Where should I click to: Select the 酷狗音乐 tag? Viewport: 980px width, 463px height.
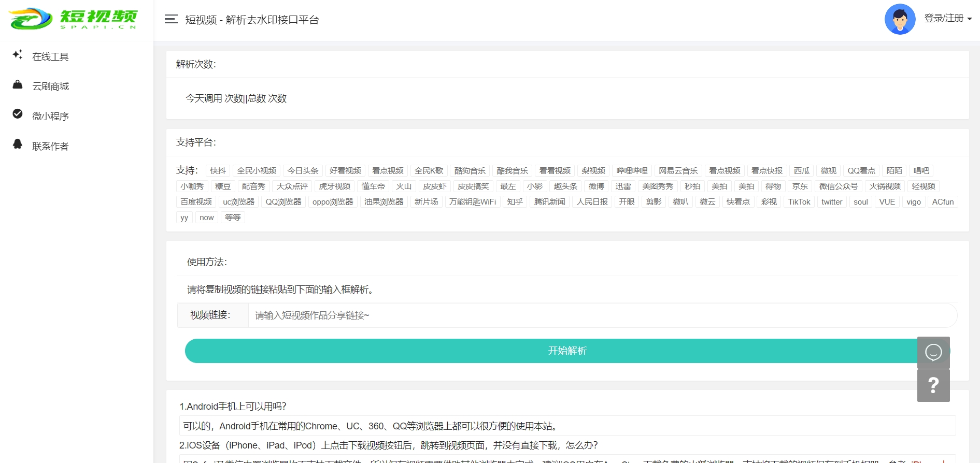pyautogui.click(x=470, y=171)
